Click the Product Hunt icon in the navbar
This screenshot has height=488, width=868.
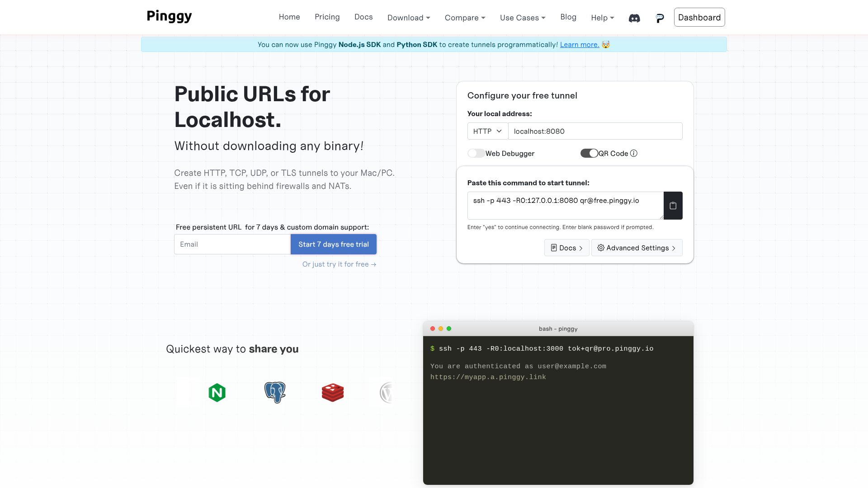coord(660,18)
